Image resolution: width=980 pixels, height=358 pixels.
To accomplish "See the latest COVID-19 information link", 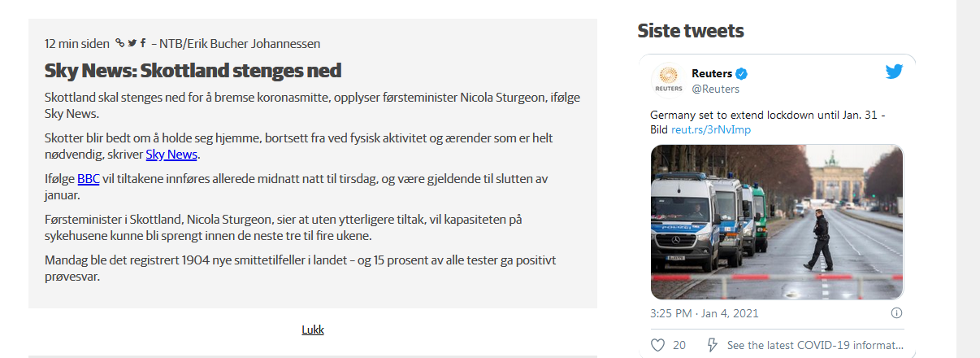I will click(x=814, y=345).
